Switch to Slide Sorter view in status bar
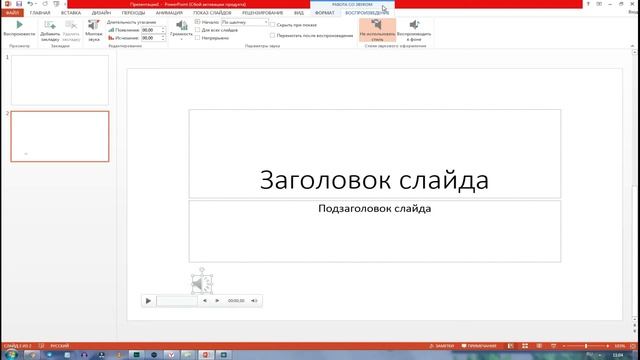640x360 pixels. point(525,346)
